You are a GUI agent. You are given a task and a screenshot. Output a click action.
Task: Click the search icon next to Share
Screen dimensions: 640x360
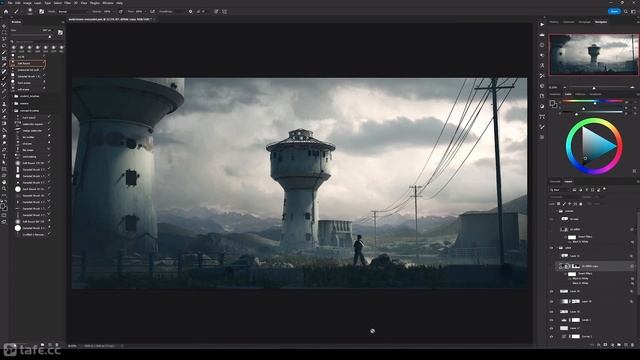pos(626,11)
